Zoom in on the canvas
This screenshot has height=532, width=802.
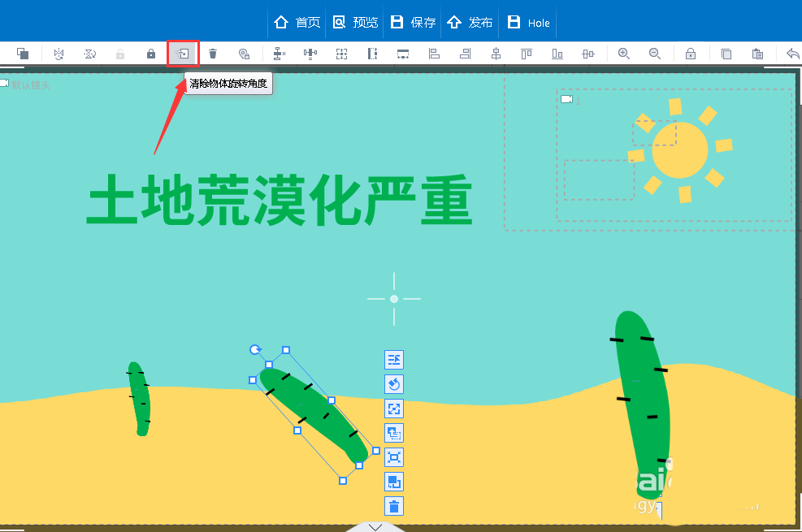pos(623,54)
